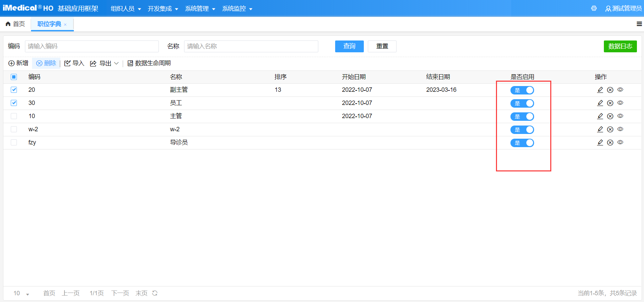This screenshot has width=644, height=302.
Task: Delete row 主管 with circle-x icon
Action: click(610, 116)
